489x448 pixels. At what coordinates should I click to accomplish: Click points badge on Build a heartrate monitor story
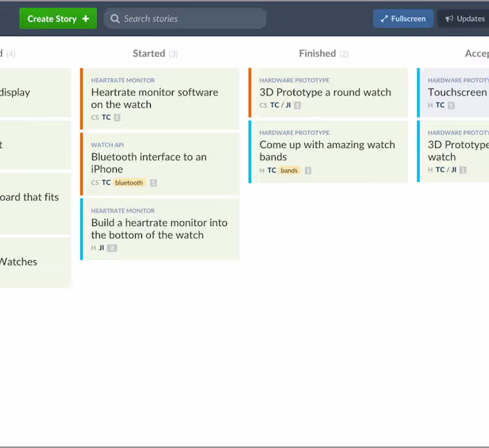[x=112, y=248]
